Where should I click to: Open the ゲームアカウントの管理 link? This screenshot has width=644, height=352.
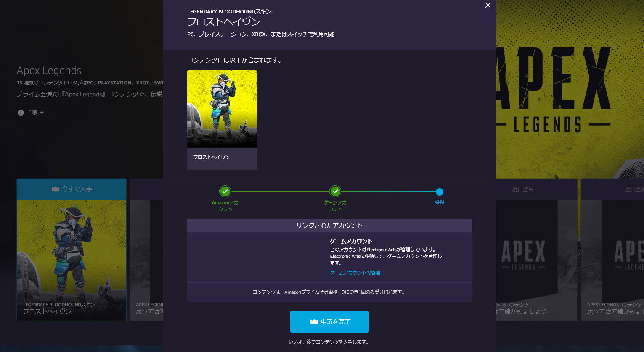coord(355,273)
